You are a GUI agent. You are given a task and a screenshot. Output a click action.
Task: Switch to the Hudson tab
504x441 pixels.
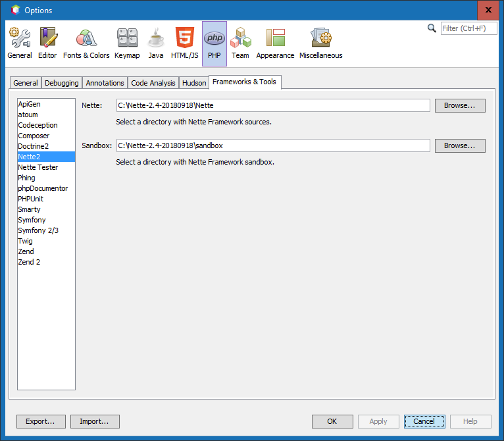(x=194, y=83)
